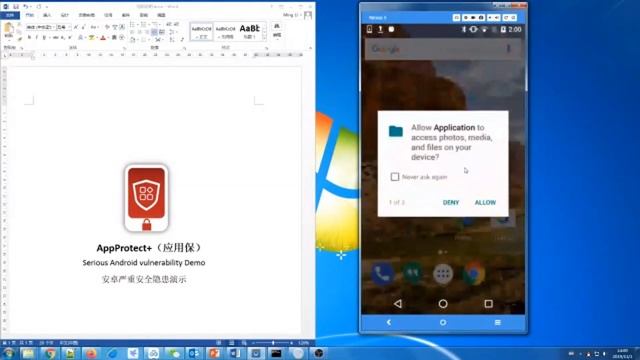
Task: Switch to the Page Layout ribbon tab
Action: coord(86,15)
